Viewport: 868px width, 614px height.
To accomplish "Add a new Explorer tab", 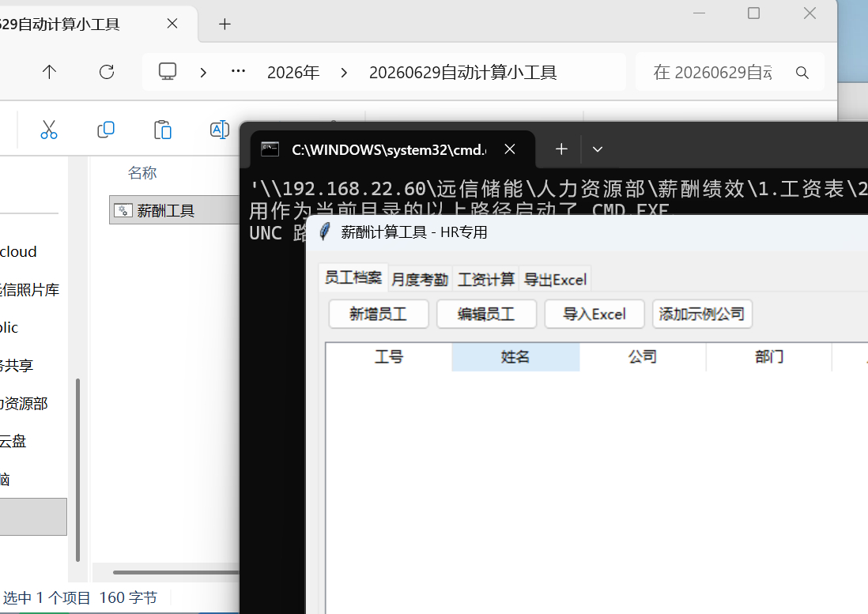I will (225, 24).
